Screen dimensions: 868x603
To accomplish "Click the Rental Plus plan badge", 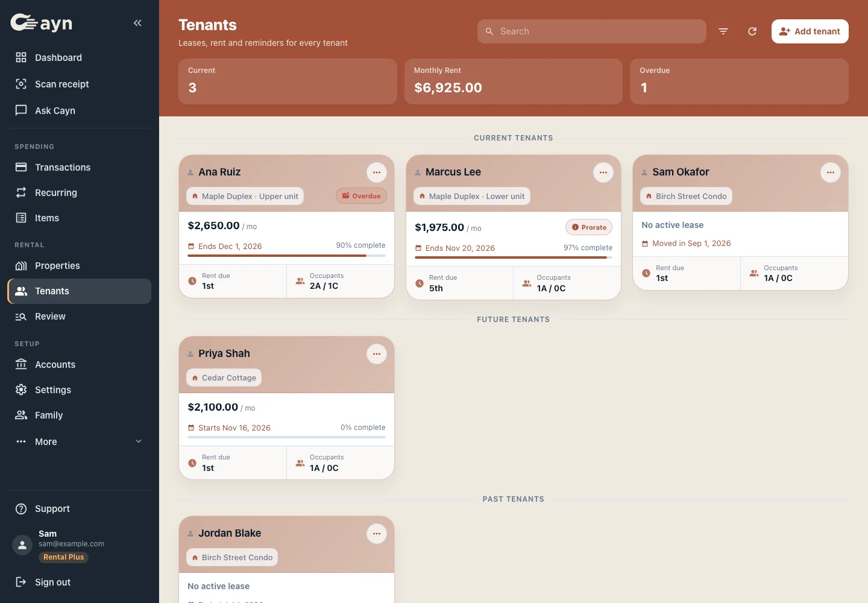I will [x=63, y=557].
